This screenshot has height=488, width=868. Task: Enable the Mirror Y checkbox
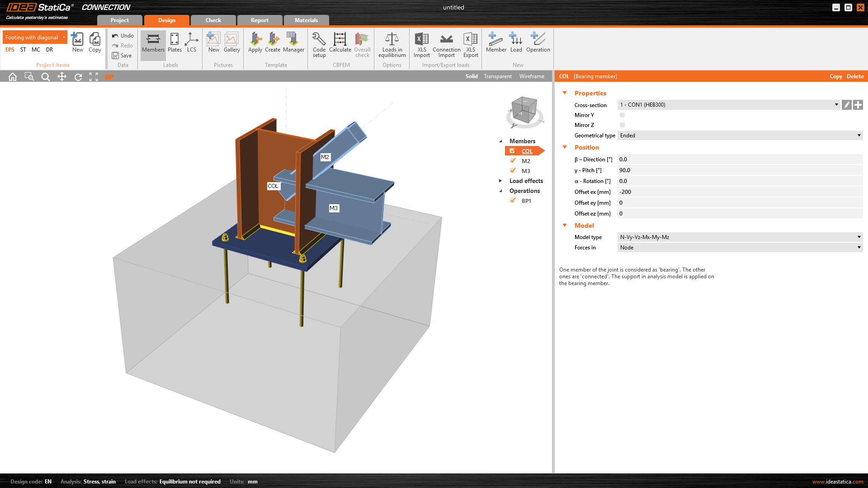coord(623,115)
